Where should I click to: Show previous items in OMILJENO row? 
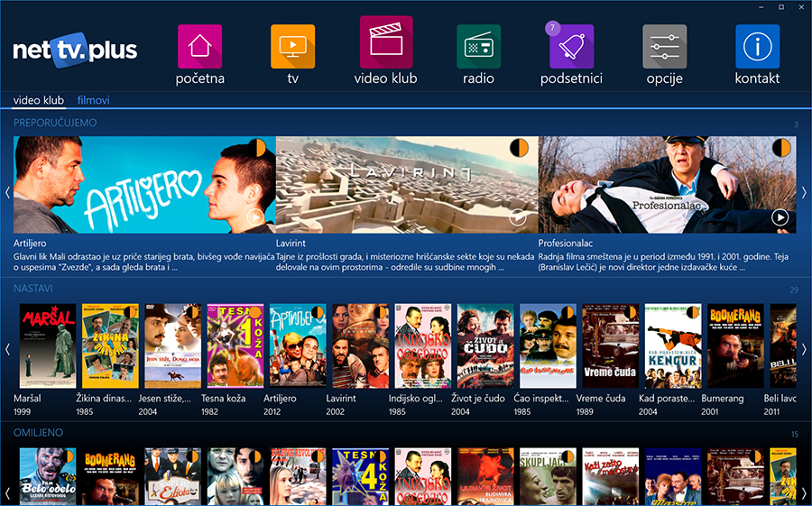(7, 492)
